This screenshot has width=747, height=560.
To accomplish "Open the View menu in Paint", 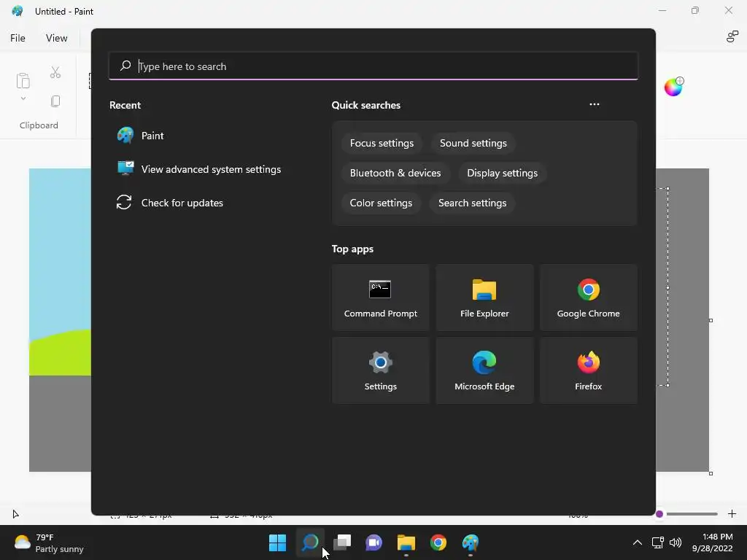I will (56, 38).
